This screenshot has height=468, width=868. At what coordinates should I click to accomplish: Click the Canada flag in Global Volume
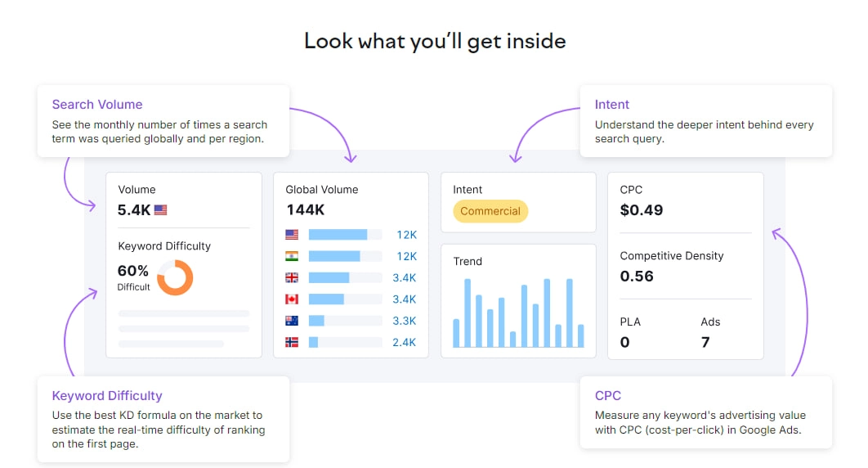292,299
